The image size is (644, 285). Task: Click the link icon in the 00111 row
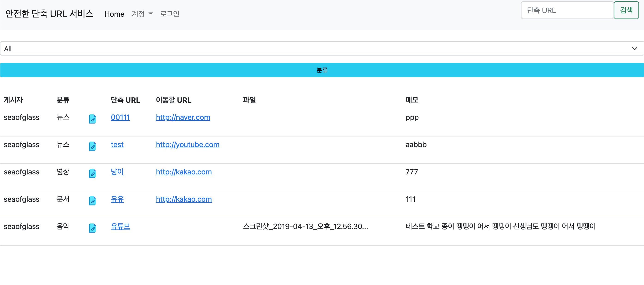(x=92, y=119)
